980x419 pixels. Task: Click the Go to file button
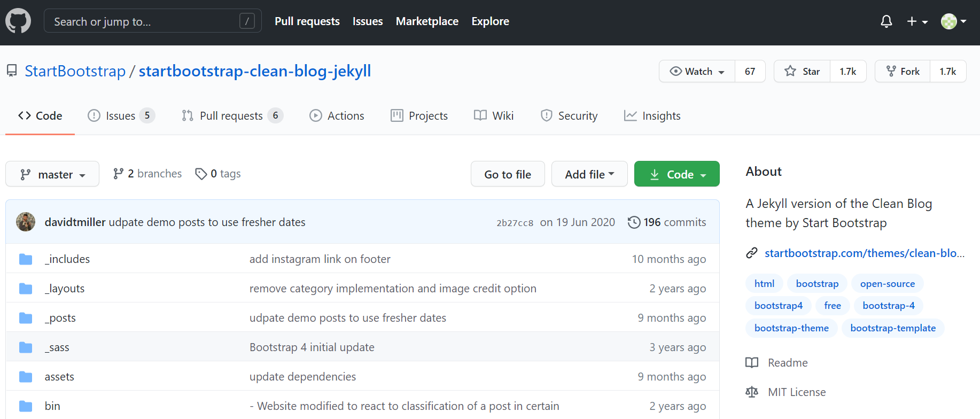508,174
